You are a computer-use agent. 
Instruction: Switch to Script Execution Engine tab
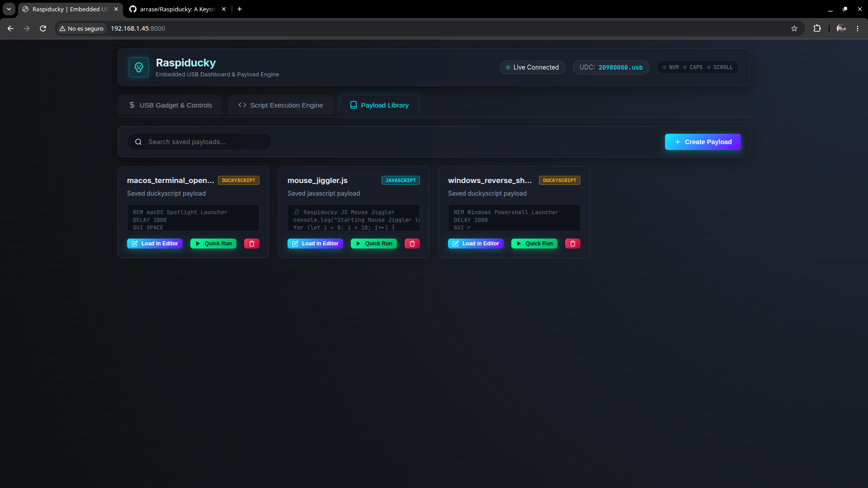point(281,105)
